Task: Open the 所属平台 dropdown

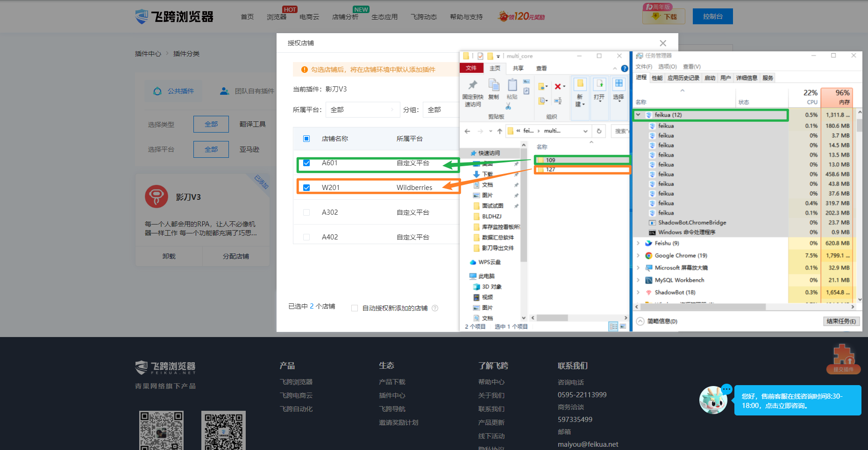Action: click(x=363, y=110)
